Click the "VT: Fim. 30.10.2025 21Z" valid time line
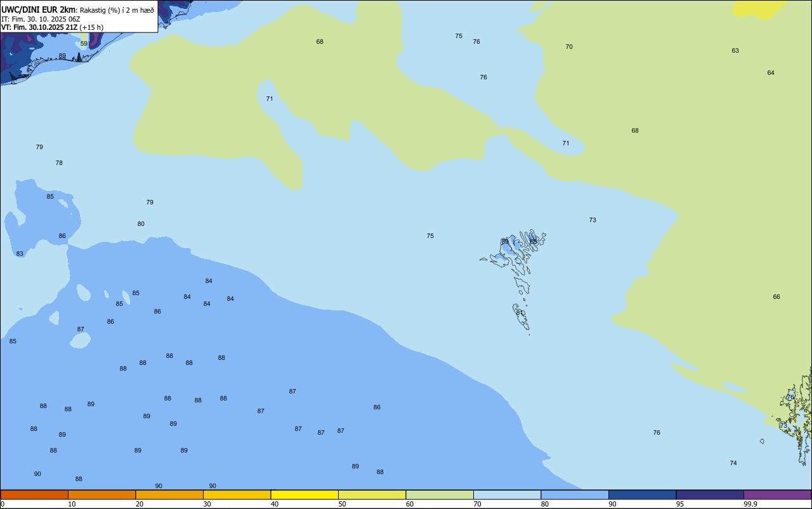Image resolution: width=812 pixels, height=509 pixels. [39, 27]
